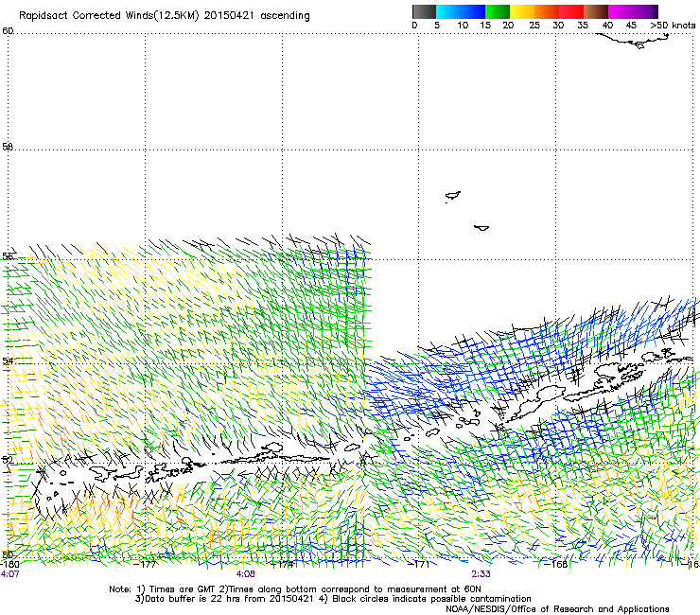The width and height of the screenshot is (700, 615).
Task: Click the purple '4:07' swath time label
Action: [9, 574]
